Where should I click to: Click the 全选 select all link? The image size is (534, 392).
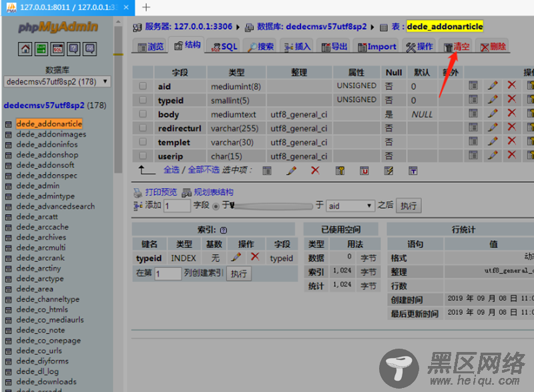click(172, 170)
